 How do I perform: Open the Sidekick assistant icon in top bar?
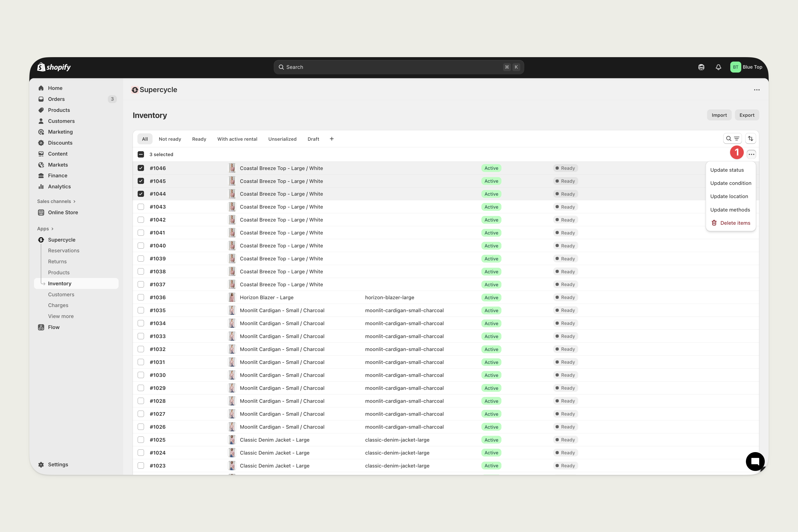pos(701,67)
